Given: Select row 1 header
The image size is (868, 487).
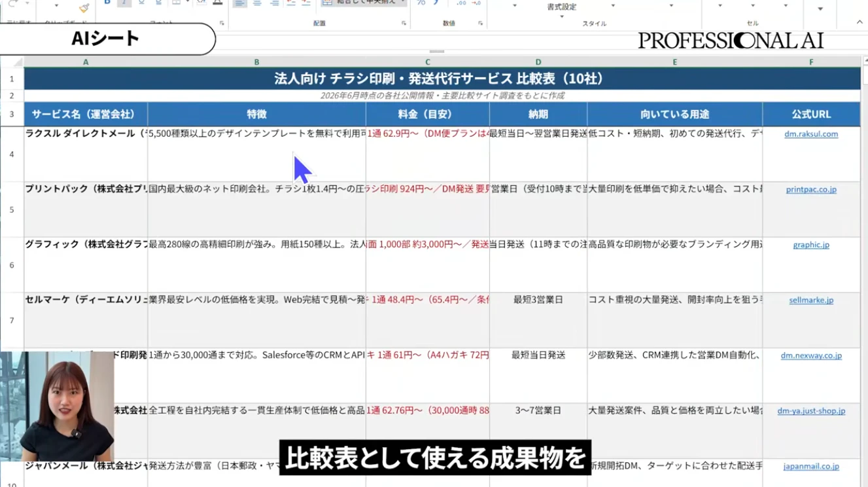Looking at the screenshot, I should [x=12, y=79].
